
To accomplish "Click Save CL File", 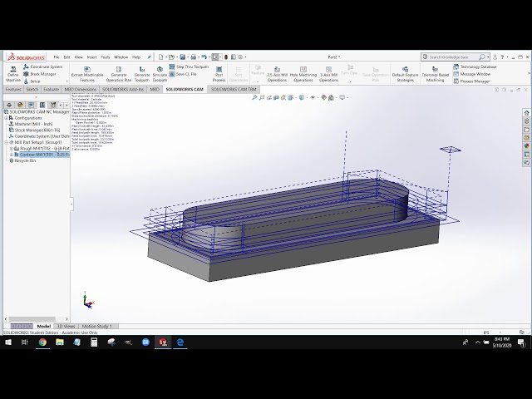I will click(x=183, y=74).
